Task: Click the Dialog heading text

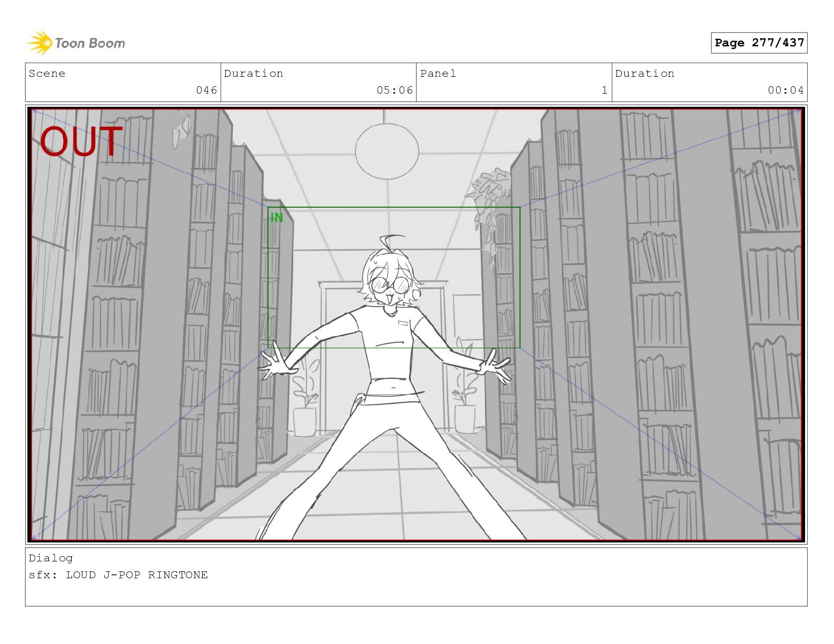Action: click(51, 558)
